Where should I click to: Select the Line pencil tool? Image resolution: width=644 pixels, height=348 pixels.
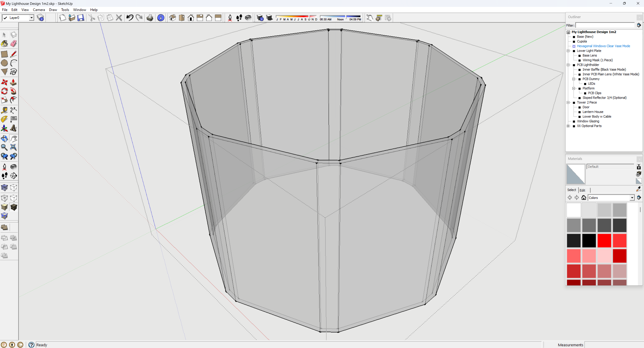13,54
